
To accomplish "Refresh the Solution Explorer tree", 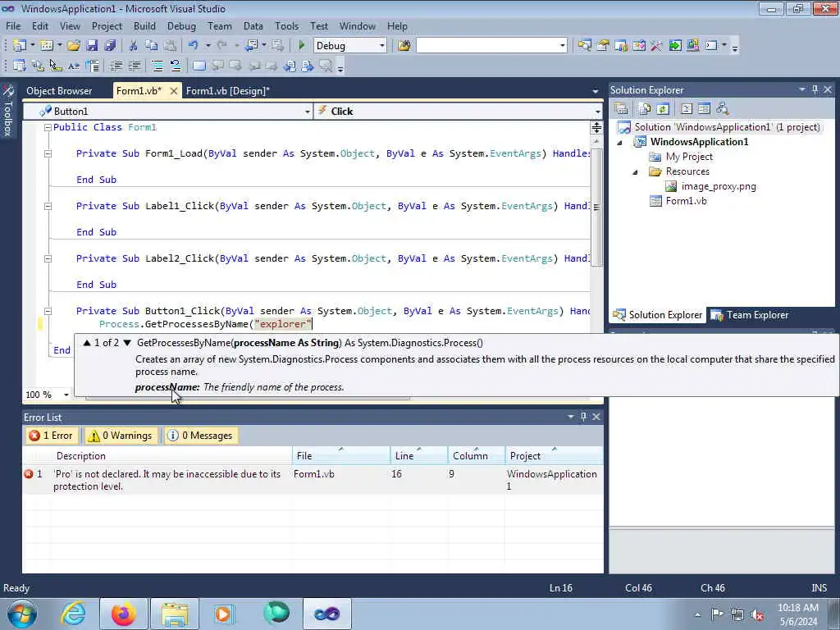I will [663, 109].
